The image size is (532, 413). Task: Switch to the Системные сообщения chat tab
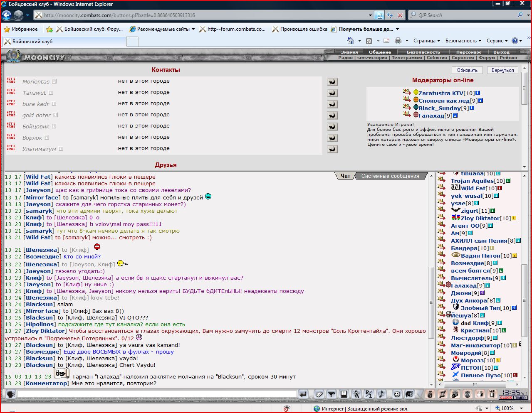pos(390,176)
